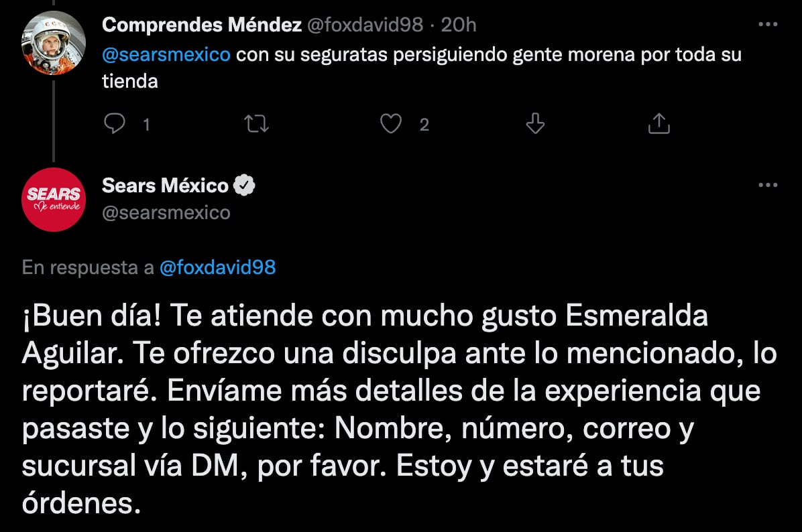
Task: Click the Sears México logo avatar
Action: point(53,200)
